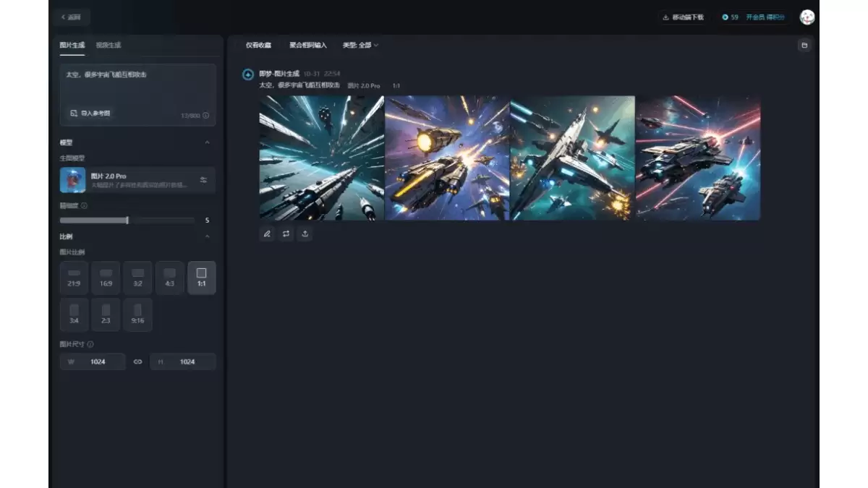Click the user avatar icon
Viewport: 868px width, 488px height.
click(x=807, y=17)
